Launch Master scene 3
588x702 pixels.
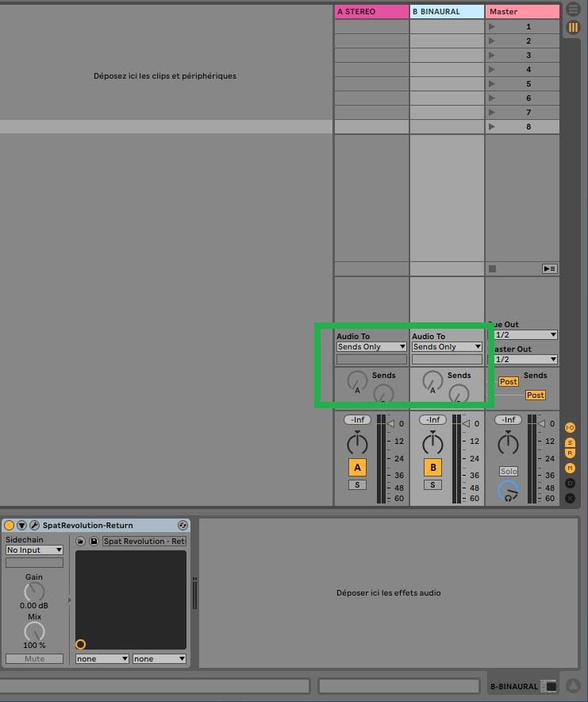coord(492,56)
